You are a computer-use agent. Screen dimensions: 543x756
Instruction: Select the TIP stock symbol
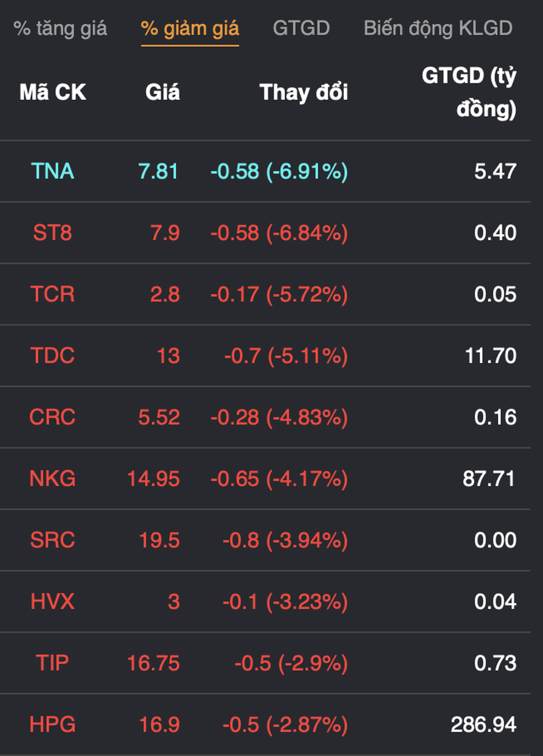click(52, 663)
